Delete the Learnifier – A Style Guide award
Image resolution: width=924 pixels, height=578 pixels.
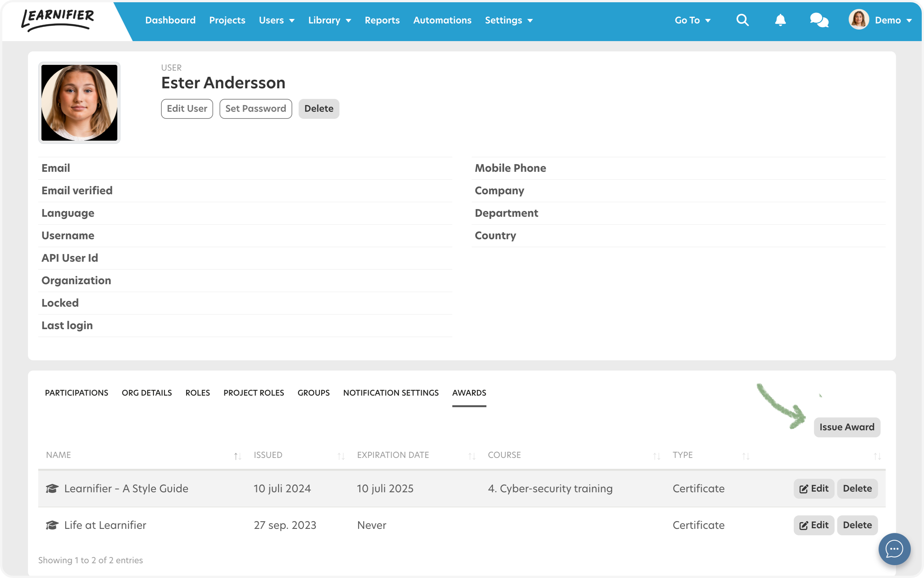(x=857, y=488)
